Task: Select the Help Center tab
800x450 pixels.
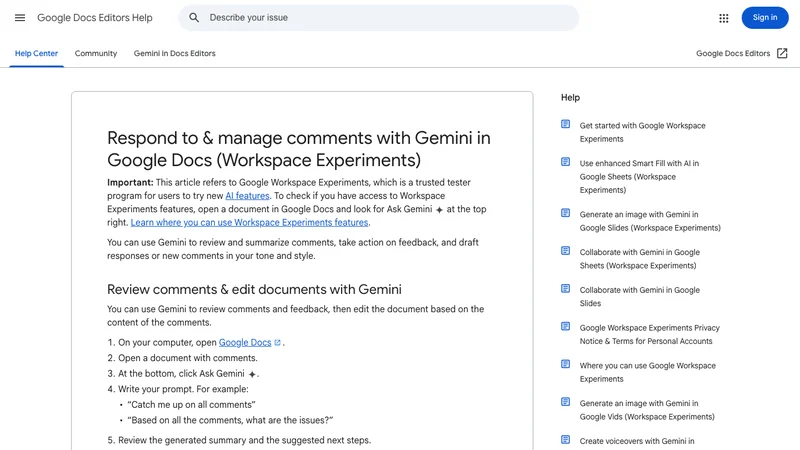Action: (36, 53)
